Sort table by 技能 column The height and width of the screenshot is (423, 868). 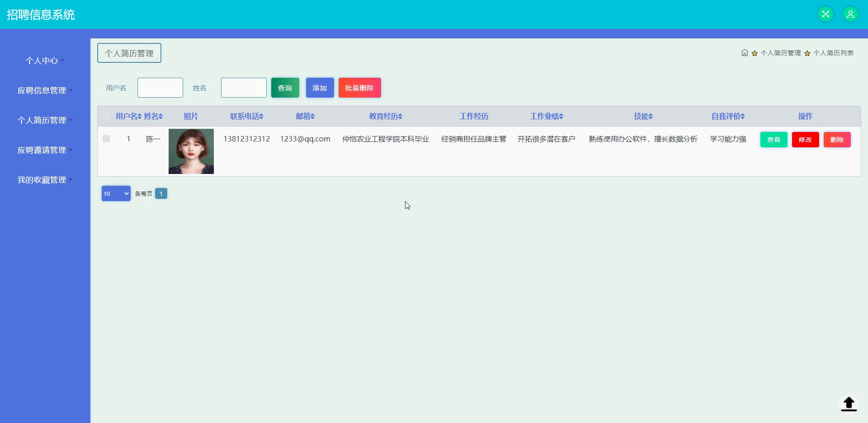643,116
